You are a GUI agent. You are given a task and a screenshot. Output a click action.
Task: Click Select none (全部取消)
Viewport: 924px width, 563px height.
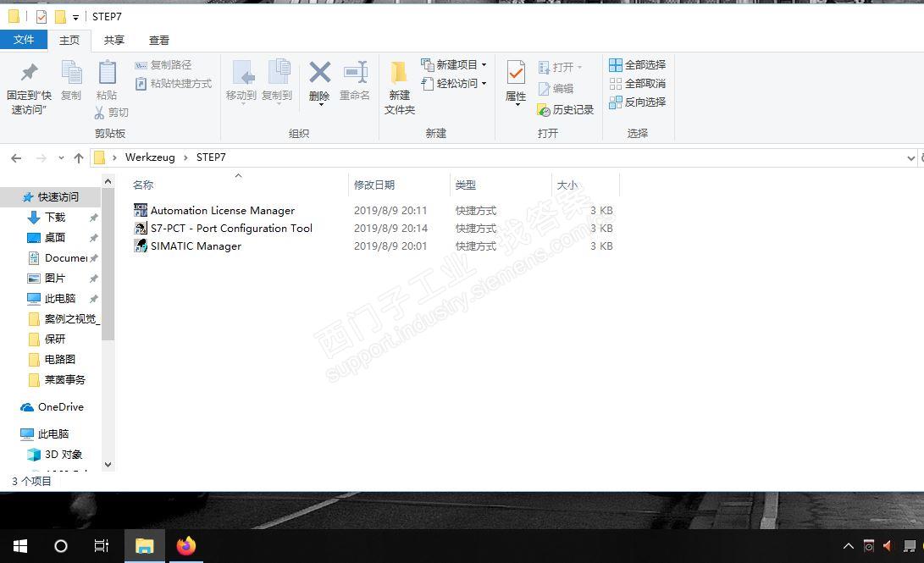tap(637, 84)
